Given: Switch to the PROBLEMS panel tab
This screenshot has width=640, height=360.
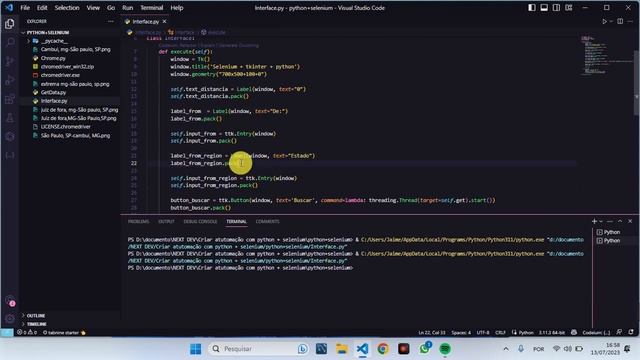Looking at the screenshot, I should [138, 222].
